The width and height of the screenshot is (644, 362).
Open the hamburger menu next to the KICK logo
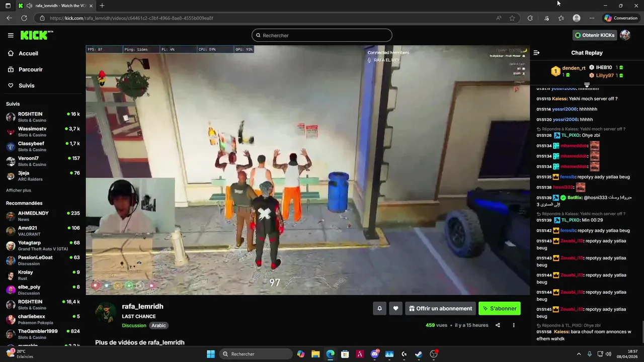11,35
